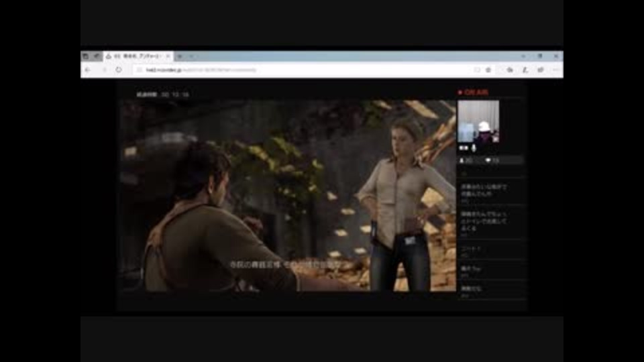Click the elapsed time label above video

[162, 95]
